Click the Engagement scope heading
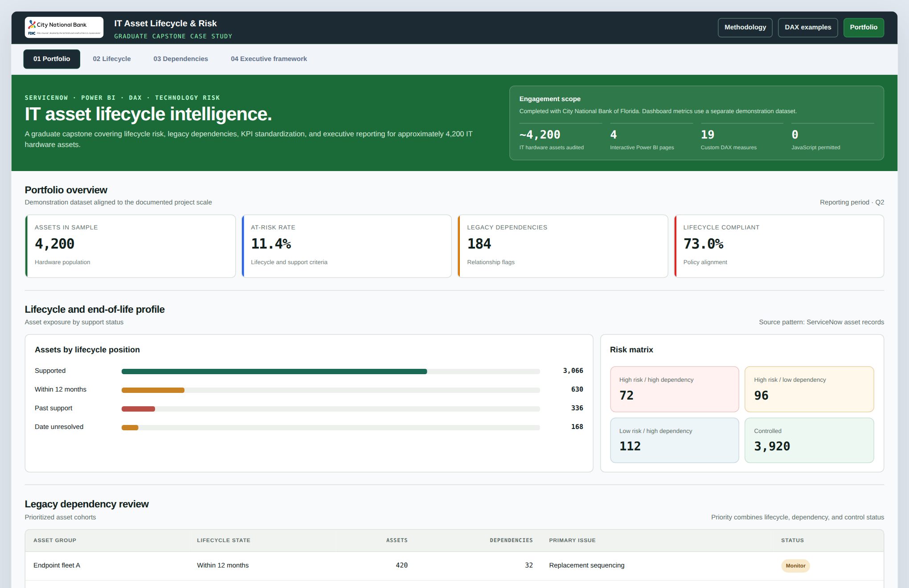 tap(550, 99)
